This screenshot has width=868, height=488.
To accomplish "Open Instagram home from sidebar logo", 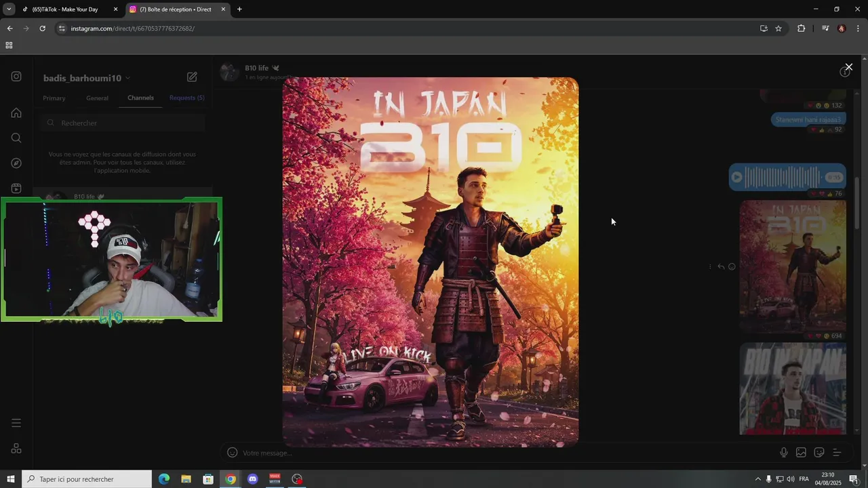I will (x=16, y=77).
